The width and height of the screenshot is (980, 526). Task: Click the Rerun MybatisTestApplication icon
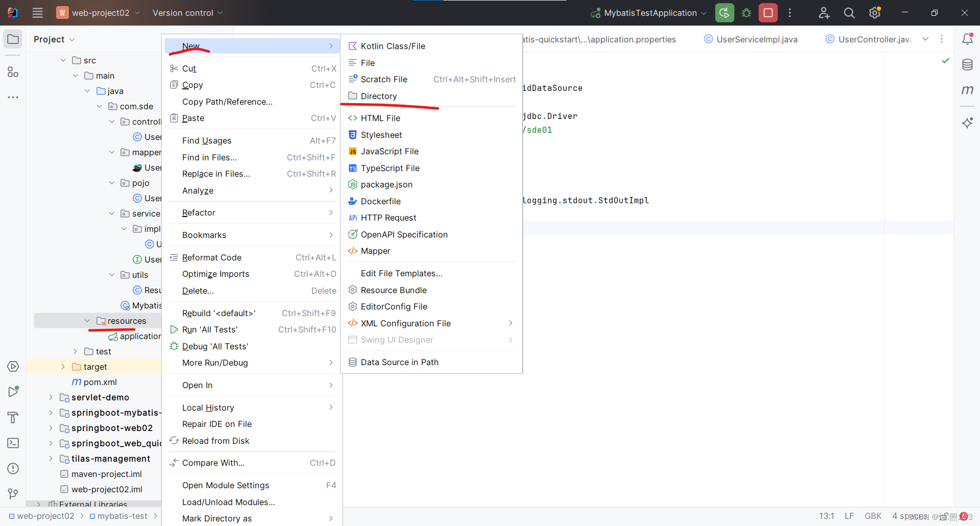coord(724,13)
